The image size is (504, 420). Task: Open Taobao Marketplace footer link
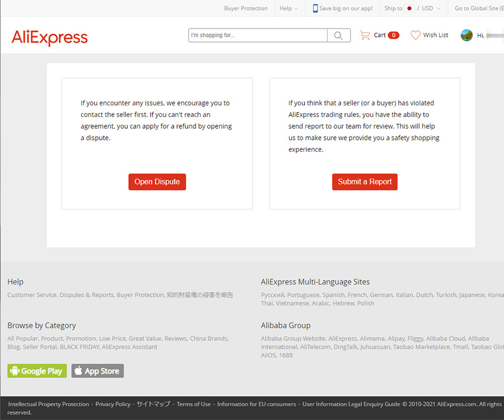pos(421,347)
